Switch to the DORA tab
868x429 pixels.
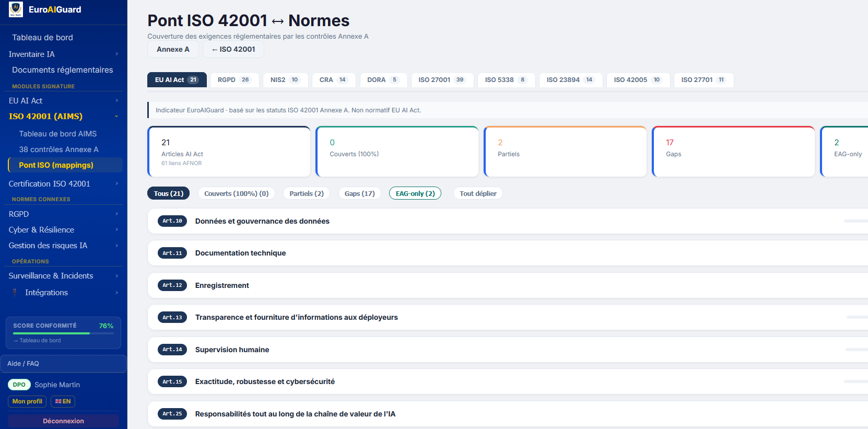click(x=383, y=80)
